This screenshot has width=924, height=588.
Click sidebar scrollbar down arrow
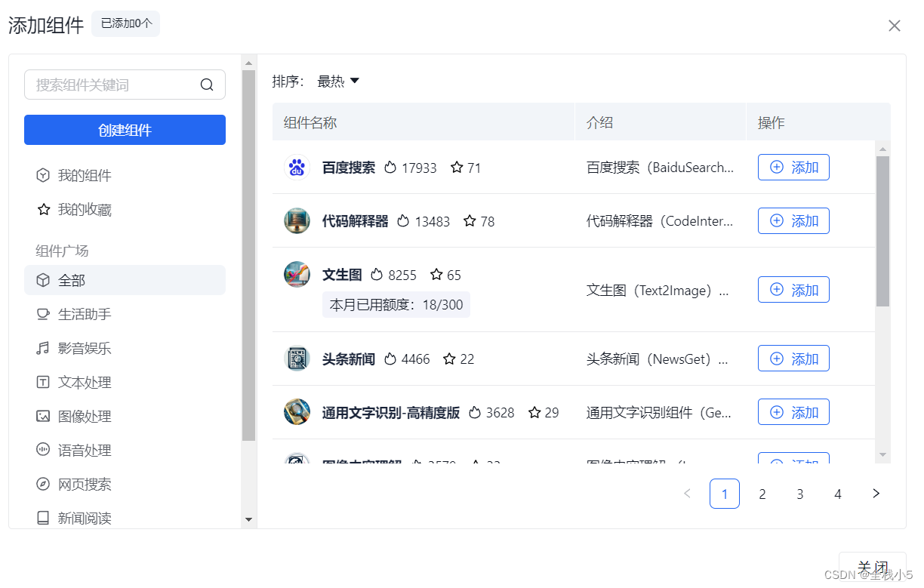pyautogui.click(x=249, y=519)
